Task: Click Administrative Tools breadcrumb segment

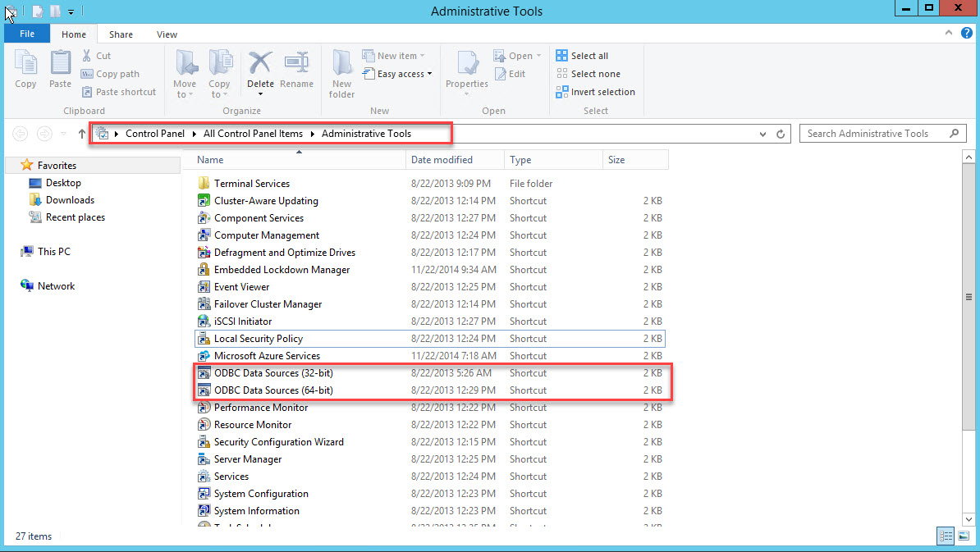Action: [366, 134]
